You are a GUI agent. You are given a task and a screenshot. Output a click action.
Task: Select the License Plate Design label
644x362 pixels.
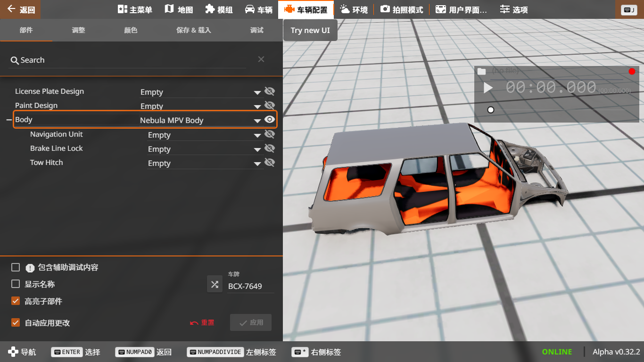[50, 91]
